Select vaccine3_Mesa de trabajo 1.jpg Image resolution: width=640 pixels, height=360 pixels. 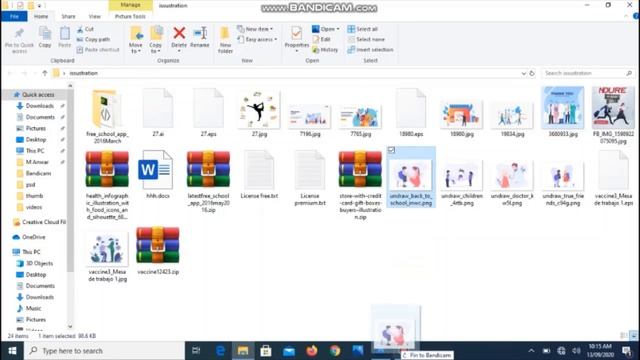tap(107, 257)
